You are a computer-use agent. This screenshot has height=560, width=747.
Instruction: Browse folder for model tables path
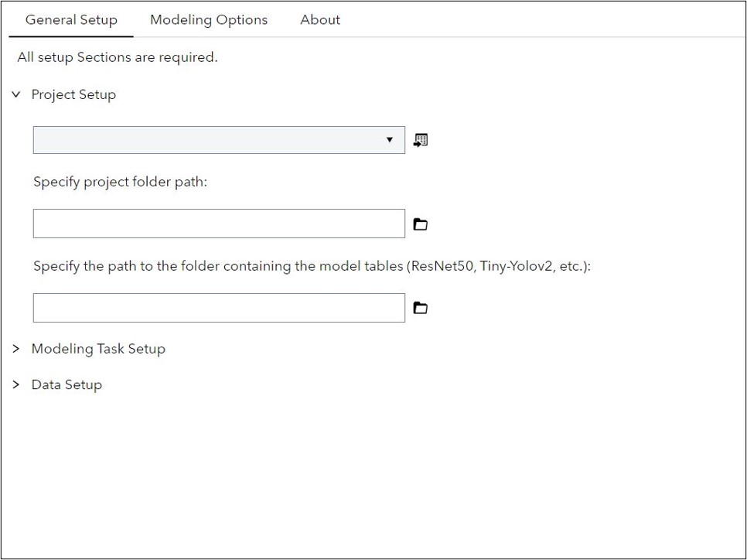(420, 308)
